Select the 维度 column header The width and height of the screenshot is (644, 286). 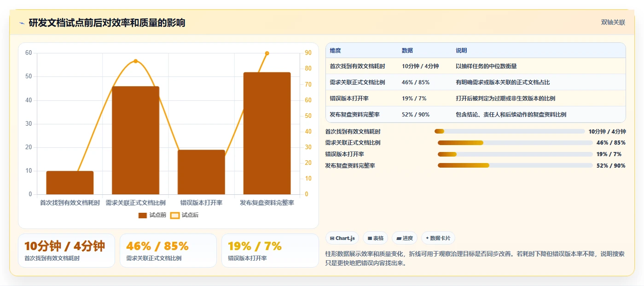336,50
